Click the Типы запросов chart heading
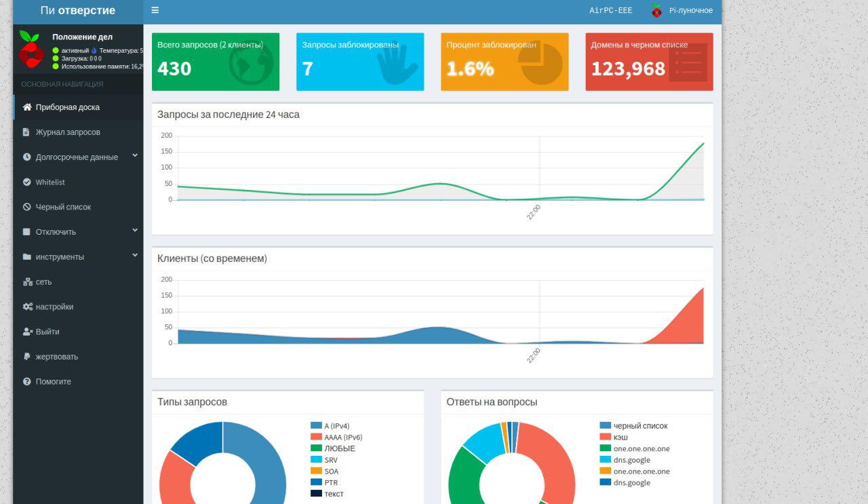The width and height of the screenshot is (868, 504). click(192, 402)
